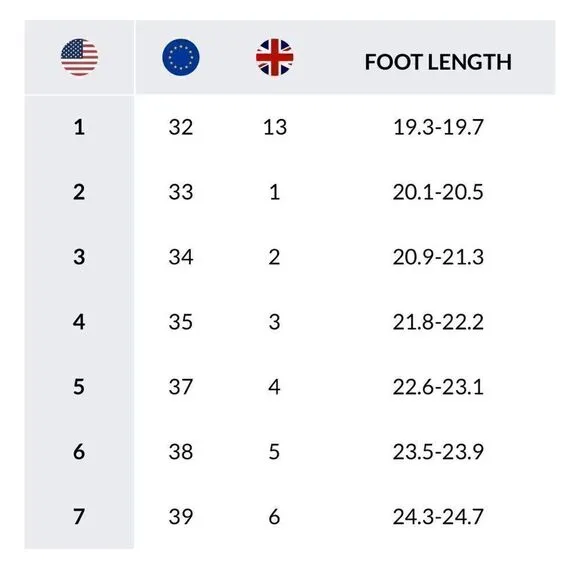This screenshot has width=580, height=580.
Task: Select US size 7 cell
Action: (x=79, y=516)
